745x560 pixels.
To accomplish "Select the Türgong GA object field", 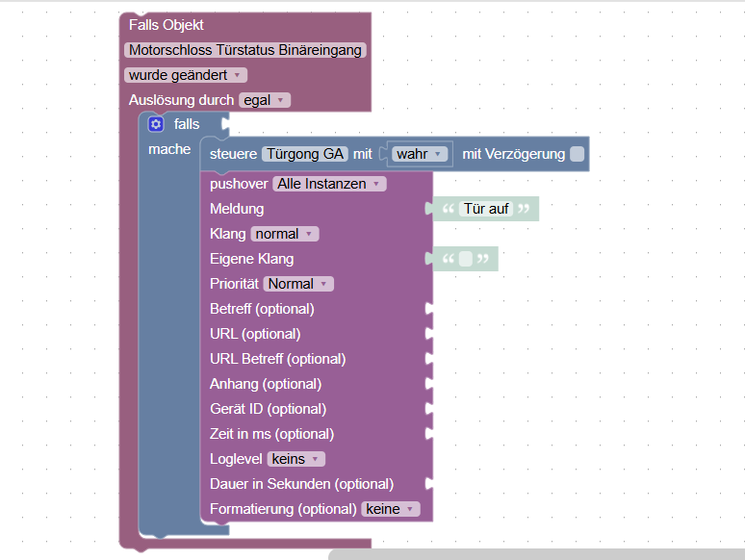I will click(305, 154).
